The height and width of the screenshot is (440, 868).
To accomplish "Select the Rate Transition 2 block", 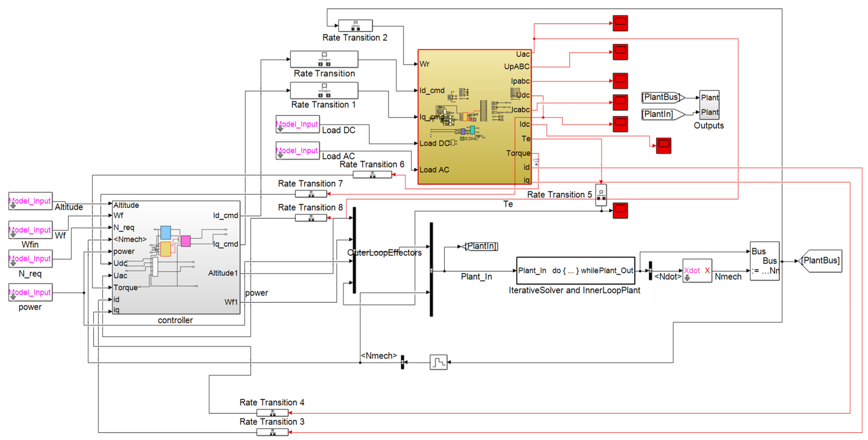I will click(355, 26).
